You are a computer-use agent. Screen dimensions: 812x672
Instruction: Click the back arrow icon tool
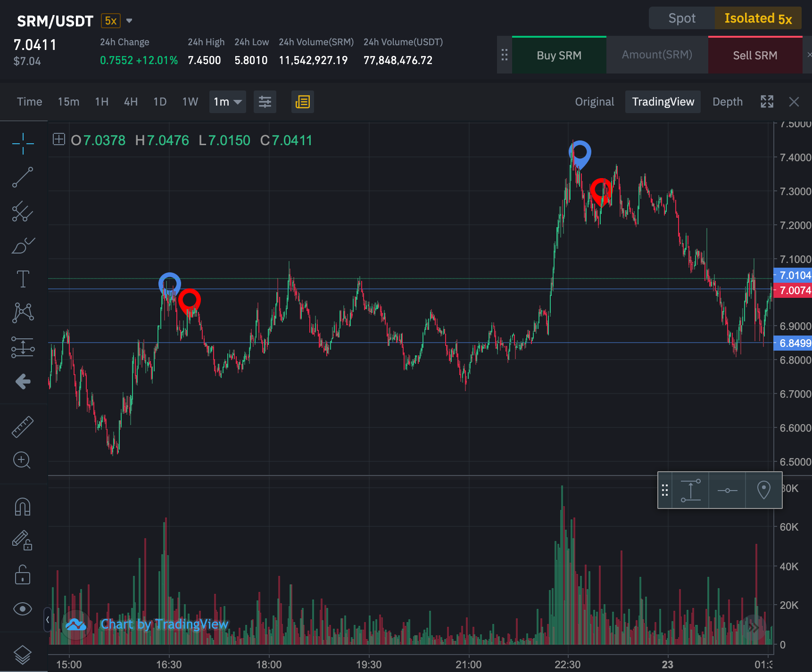pos(23,381)
